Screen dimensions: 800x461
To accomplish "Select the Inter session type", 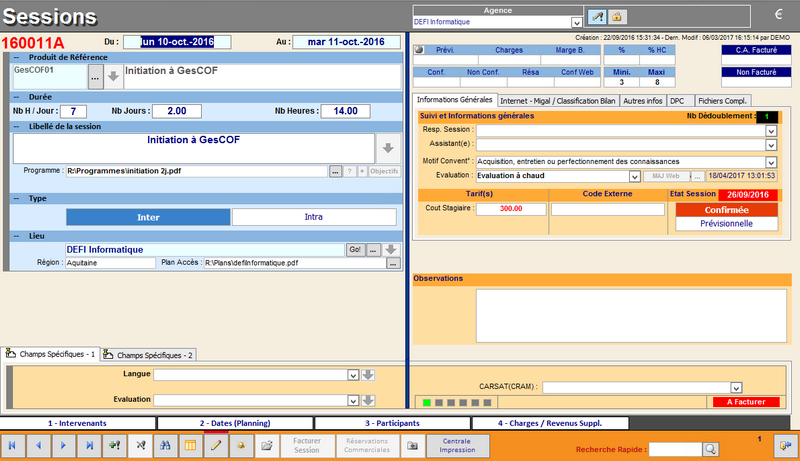I will 148,216.
